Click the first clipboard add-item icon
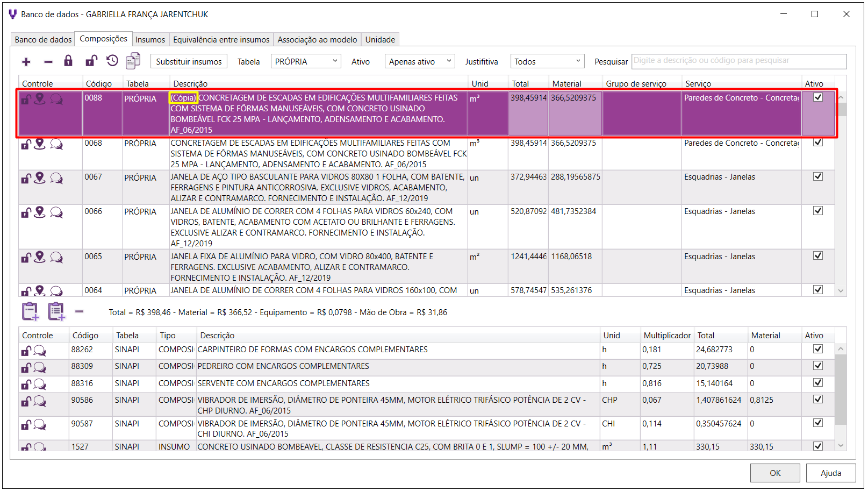Viewport: 868px width, 491px height. [30, 311]
